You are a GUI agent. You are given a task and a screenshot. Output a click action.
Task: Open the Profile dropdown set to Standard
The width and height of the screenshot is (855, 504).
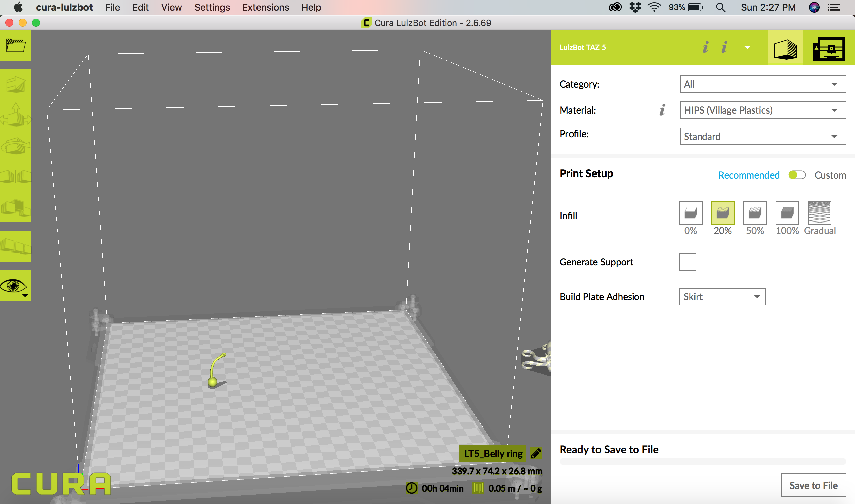[x=762, y=136]
